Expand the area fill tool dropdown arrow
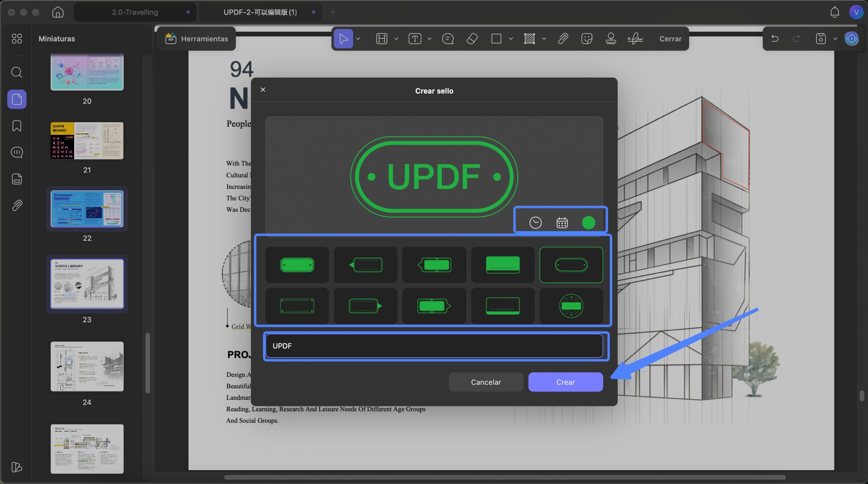 544,39
